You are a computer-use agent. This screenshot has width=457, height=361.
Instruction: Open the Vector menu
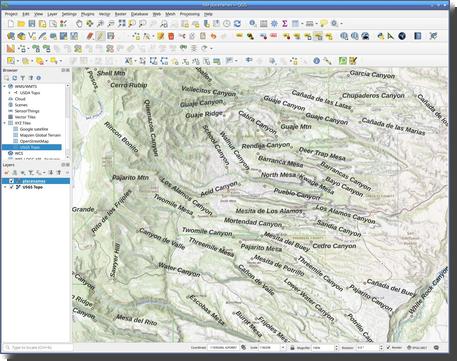[104, 14]
